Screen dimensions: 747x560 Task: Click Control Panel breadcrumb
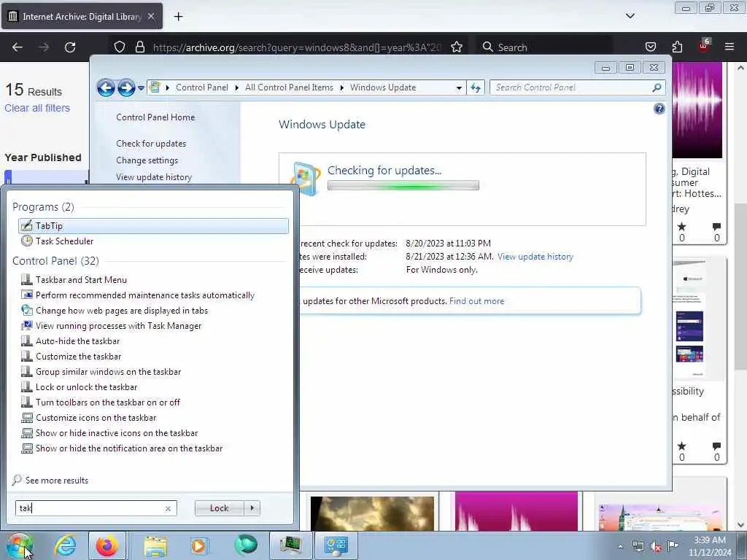tap(201, 87)
